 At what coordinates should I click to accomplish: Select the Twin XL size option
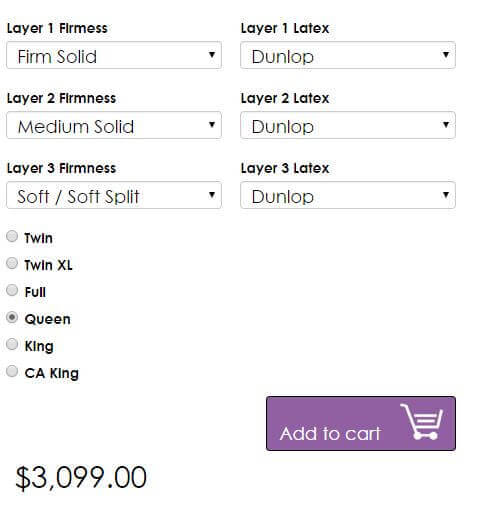click(x=12, y=263)
